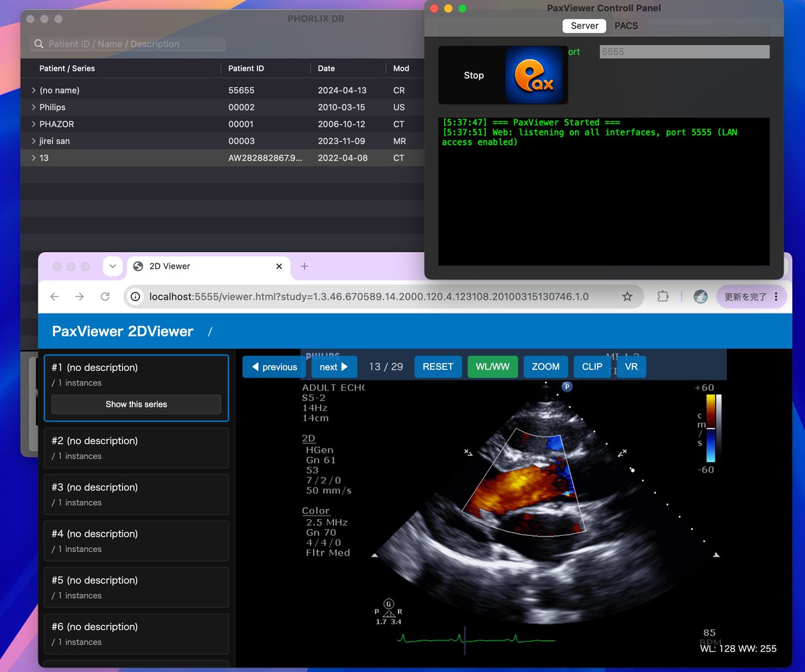Click the site info icon in address bar

coord(136,296)
